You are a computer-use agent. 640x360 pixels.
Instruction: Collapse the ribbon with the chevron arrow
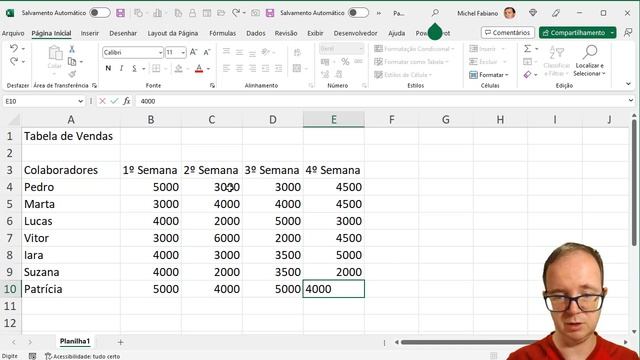point(628,84)
